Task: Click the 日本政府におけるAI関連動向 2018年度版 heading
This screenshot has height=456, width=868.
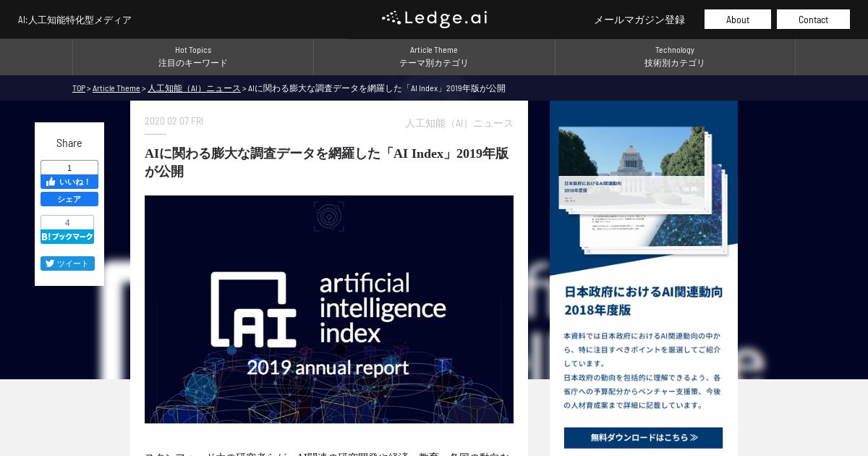Action: click(x=643, y=300)
